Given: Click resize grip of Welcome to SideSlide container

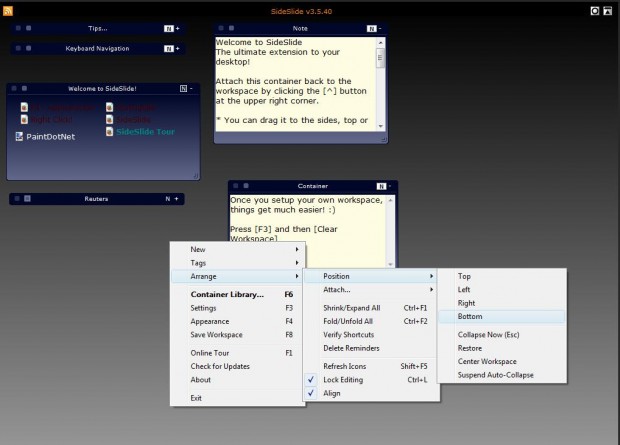Looking at the screenshot, I should (x=195, y=176).
